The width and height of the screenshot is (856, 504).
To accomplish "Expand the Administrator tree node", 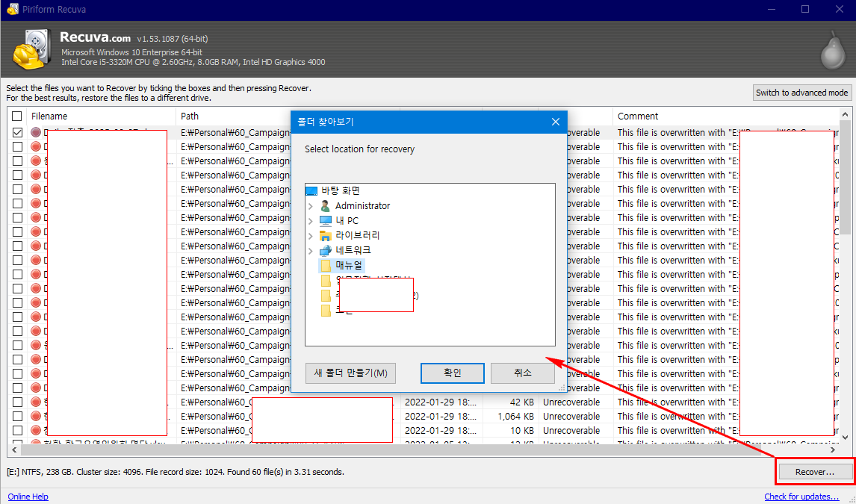I will (311, 206).
